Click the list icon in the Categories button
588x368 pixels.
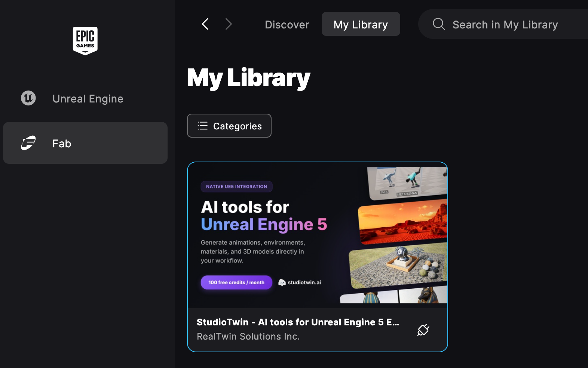202,126
